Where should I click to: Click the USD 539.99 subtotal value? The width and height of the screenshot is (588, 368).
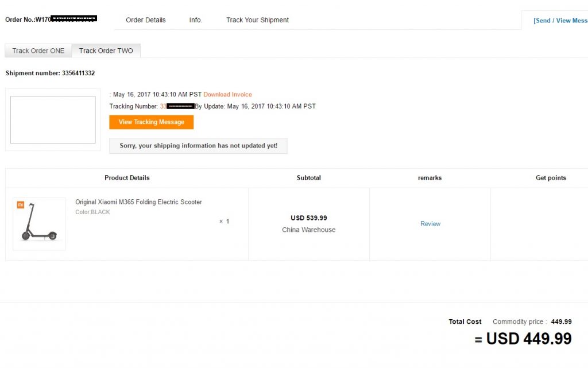click(308, 218)
